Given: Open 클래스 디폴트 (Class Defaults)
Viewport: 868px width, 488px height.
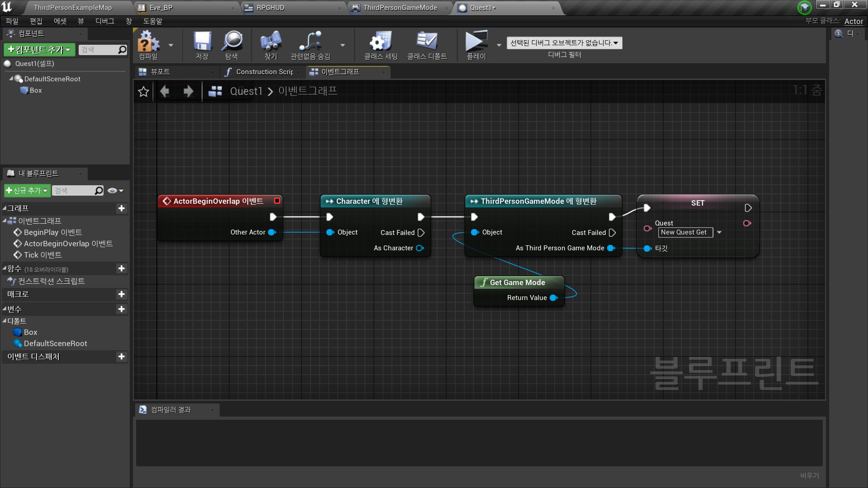Looking at the screenshot, I should pyautogui.click(x=427, y=45).
